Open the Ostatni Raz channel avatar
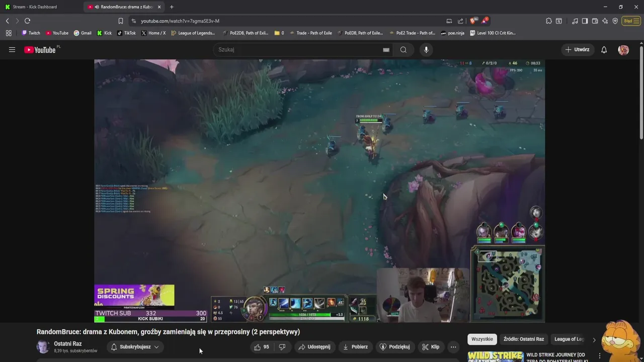644x362 pixels. coord(43,347)
